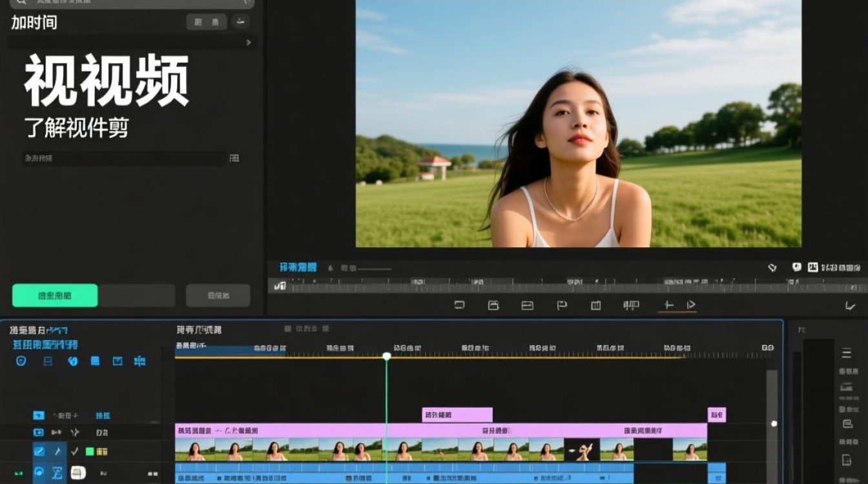Click the blue icon in the second track header

(x=39, y=432)
